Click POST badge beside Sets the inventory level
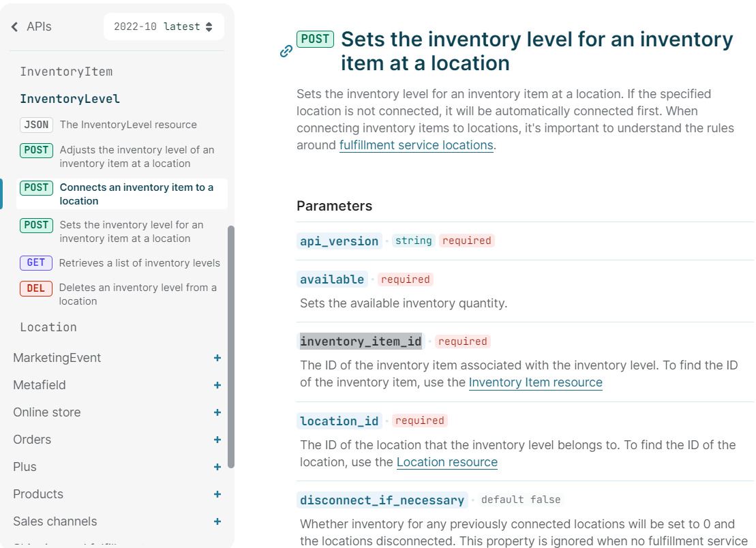This screenshot has height=548, width=756. click(36, 225)
